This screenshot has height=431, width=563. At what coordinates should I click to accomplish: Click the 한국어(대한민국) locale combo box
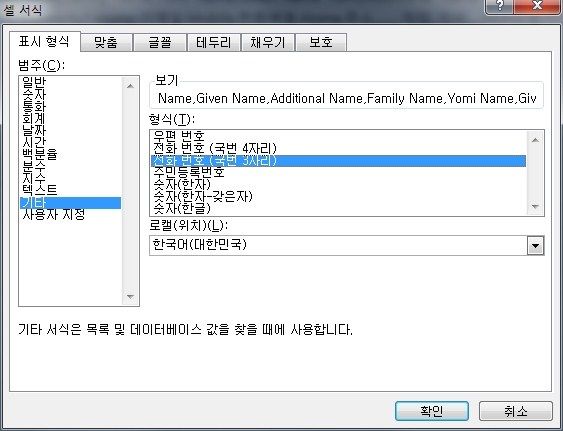pyautogui.click(x=346, y=246)
